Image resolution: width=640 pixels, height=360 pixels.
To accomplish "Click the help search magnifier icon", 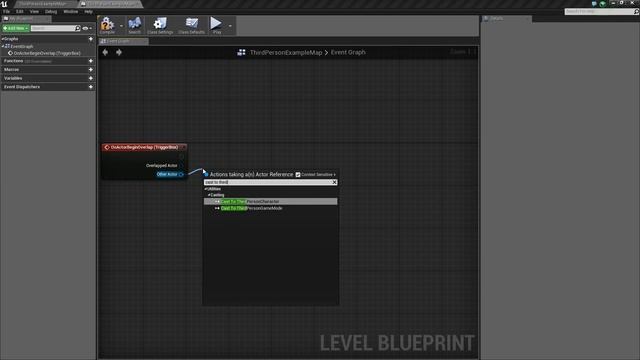I will coord(636,11).
